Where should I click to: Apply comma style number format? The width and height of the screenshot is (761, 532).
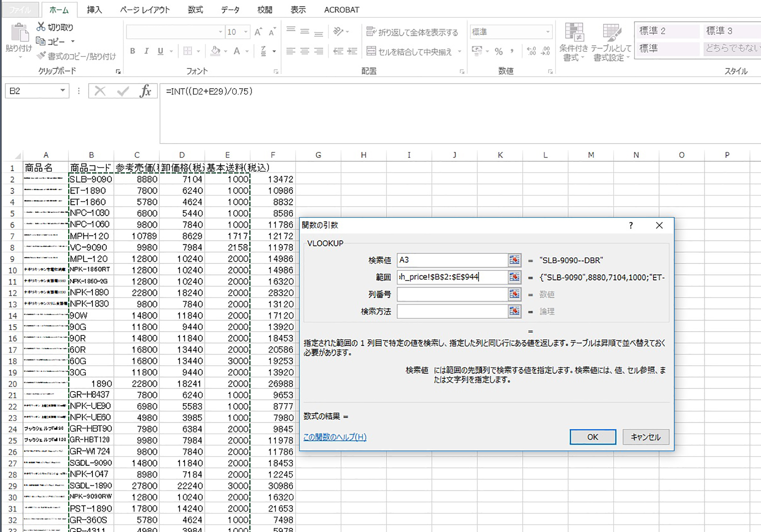tap(512, 51)
